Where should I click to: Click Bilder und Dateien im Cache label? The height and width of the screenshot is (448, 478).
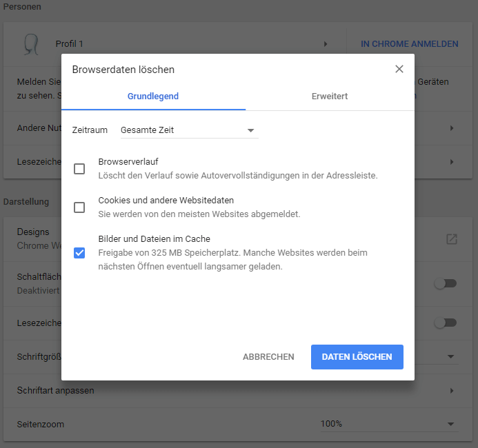tap(155, 238)
